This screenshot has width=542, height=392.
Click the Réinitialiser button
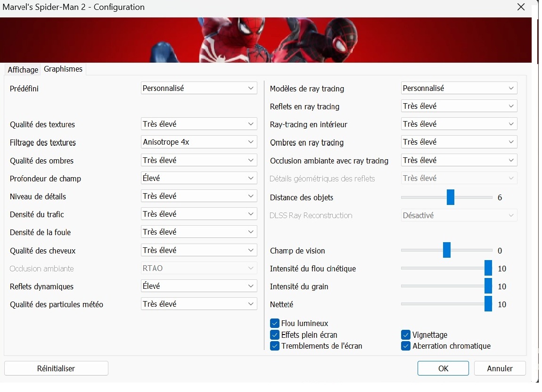coord(57,368)
